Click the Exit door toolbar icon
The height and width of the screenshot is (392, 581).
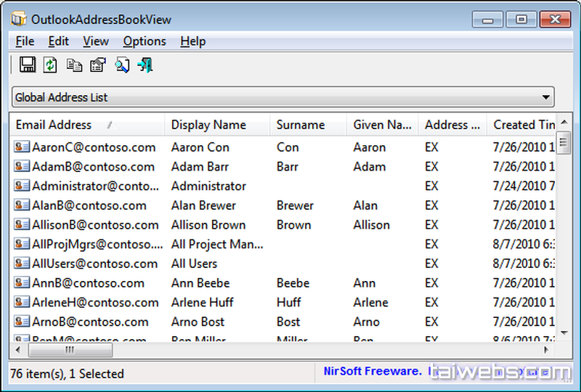[145, 65]
